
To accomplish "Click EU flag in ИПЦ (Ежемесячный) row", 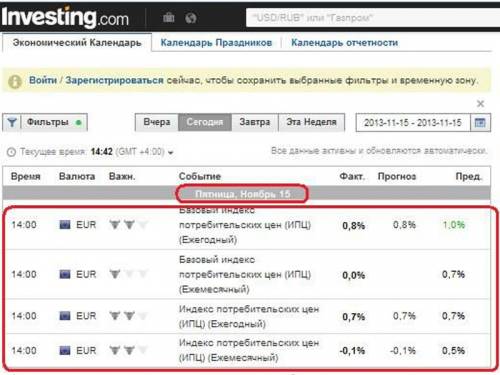I will (x=65, y=351).
